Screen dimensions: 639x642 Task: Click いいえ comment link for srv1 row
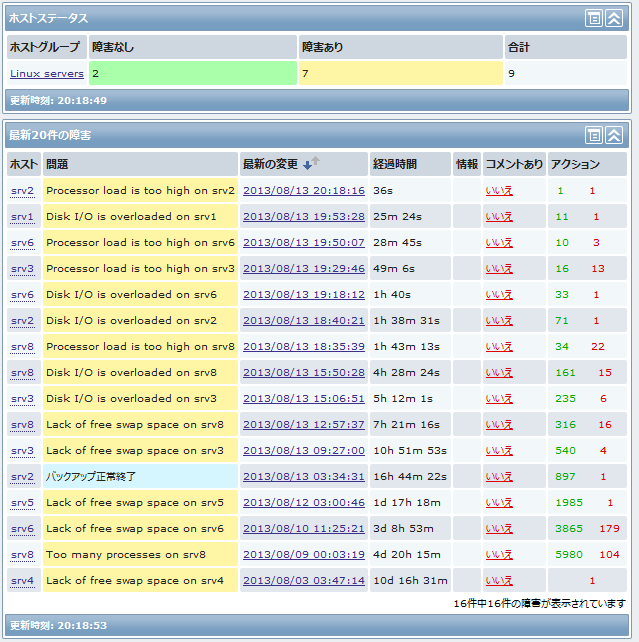[x=499, y=217]
